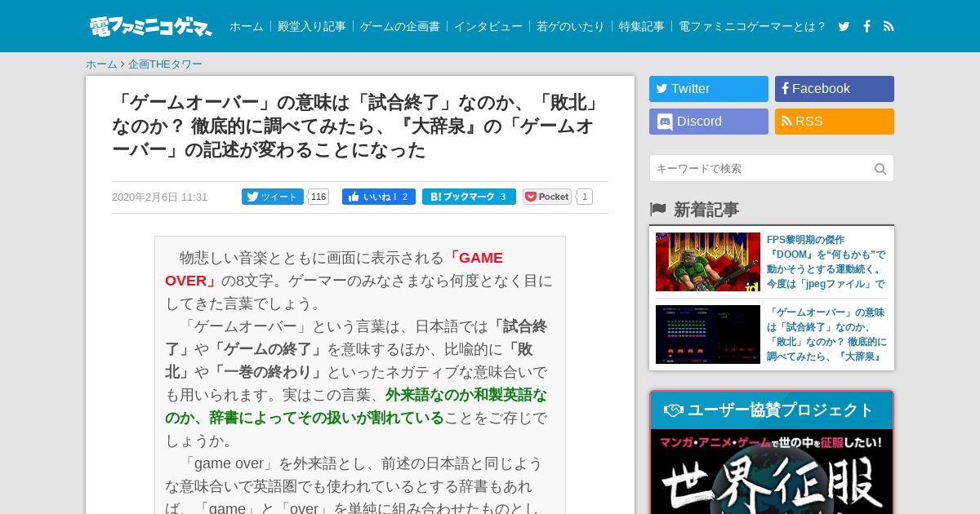Open sidebar 「ゲームオーバー」の意味は article link
This screenshot has height=514, width=980.
click(826, 335)
